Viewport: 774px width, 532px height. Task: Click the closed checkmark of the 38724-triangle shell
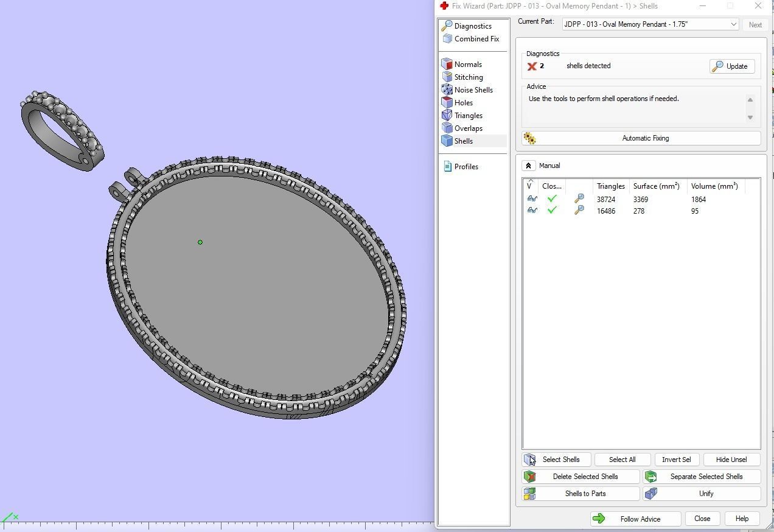pyautogui.click(x=552, y=199)
